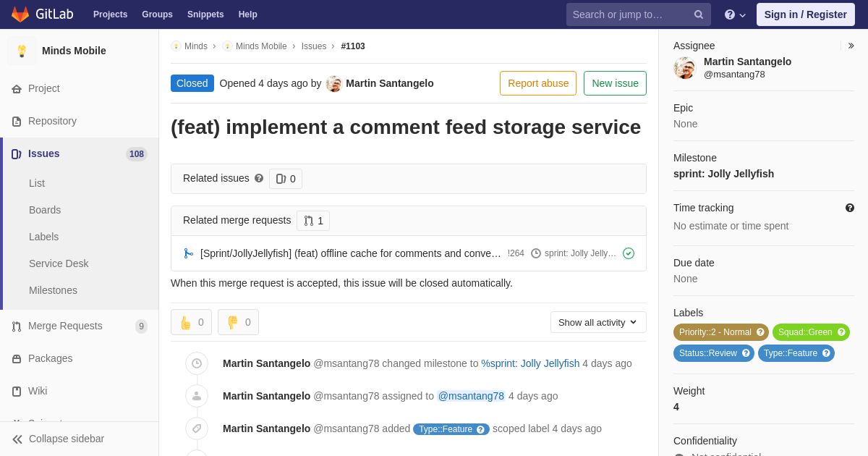This screenshot has width=868, height=456.
Task: Click the thumbs down emoji button
Action: [238, 322]
